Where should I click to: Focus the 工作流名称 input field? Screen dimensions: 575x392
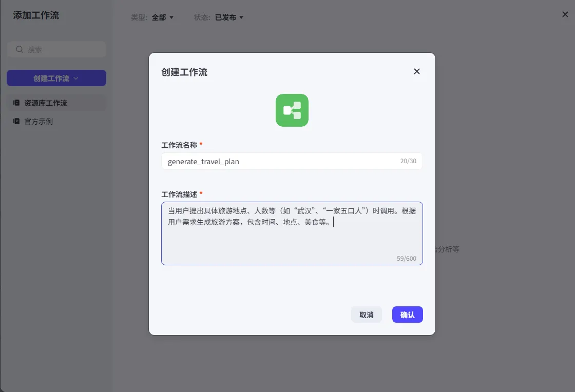pyautogui.click(x=292, y=161)
